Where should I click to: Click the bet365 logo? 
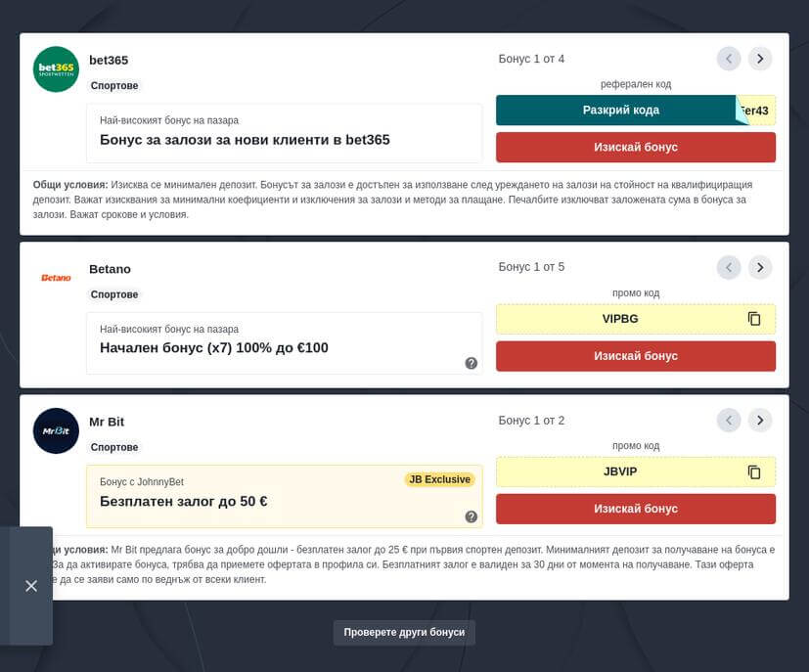[56, 69]
